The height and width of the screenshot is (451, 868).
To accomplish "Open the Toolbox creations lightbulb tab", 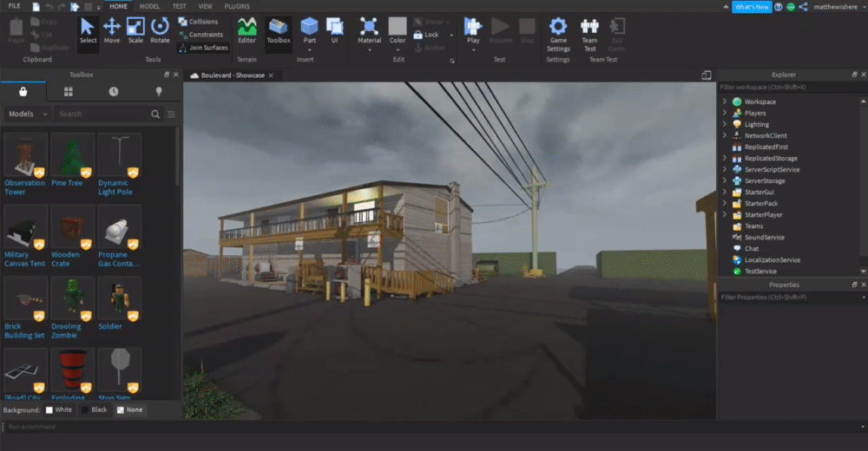I will pos(159,91).
